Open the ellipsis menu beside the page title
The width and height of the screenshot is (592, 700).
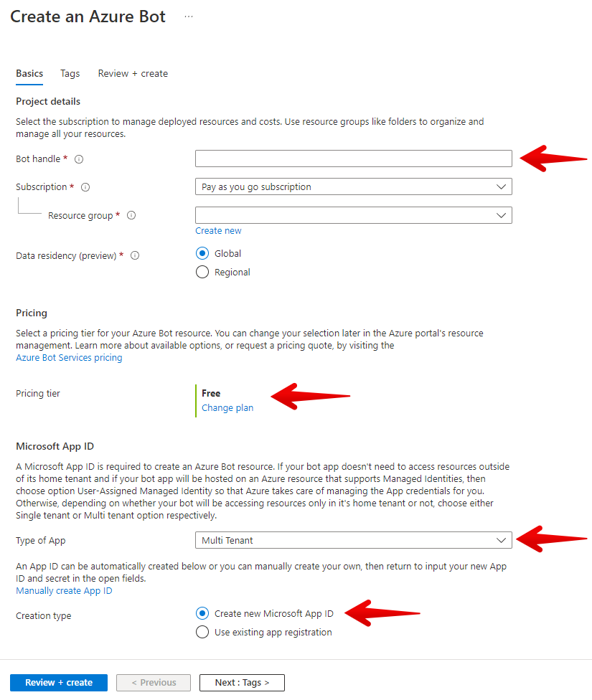[x=189, y=16]
